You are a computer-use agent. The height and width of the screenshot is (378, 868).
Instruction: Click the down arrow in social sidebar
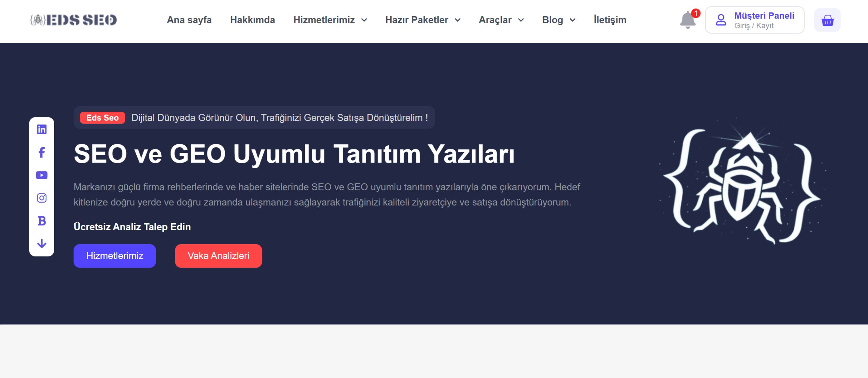[42, 244]
